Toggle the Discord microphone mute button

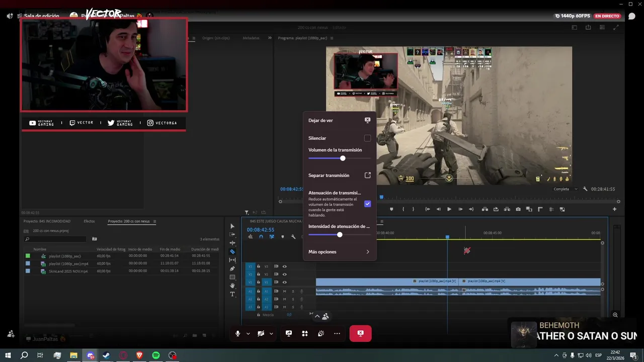238,333
